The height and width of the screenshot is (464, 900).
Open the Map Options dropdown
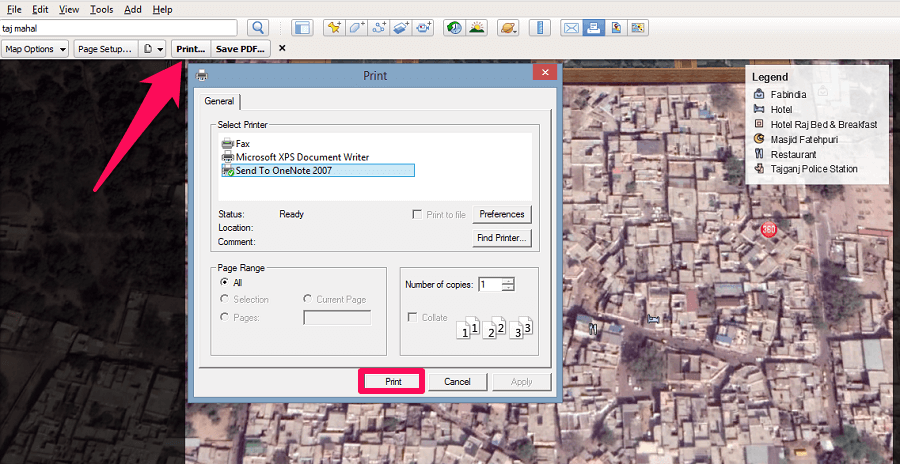coord(35,48)
